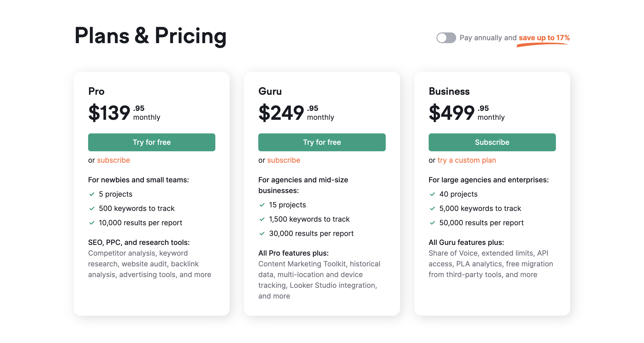Open the subscribe link under Guru
The height and width of the screenshot is (343, 644).
284,160
